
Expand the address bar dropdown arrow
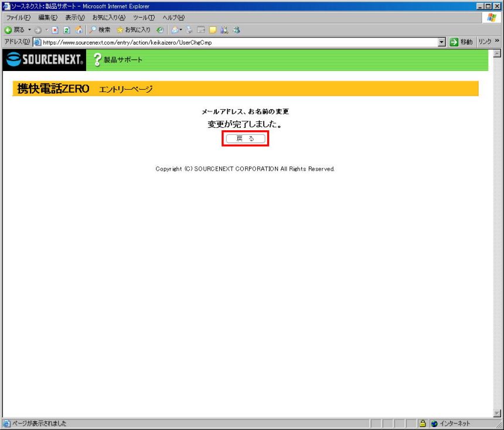442,42
